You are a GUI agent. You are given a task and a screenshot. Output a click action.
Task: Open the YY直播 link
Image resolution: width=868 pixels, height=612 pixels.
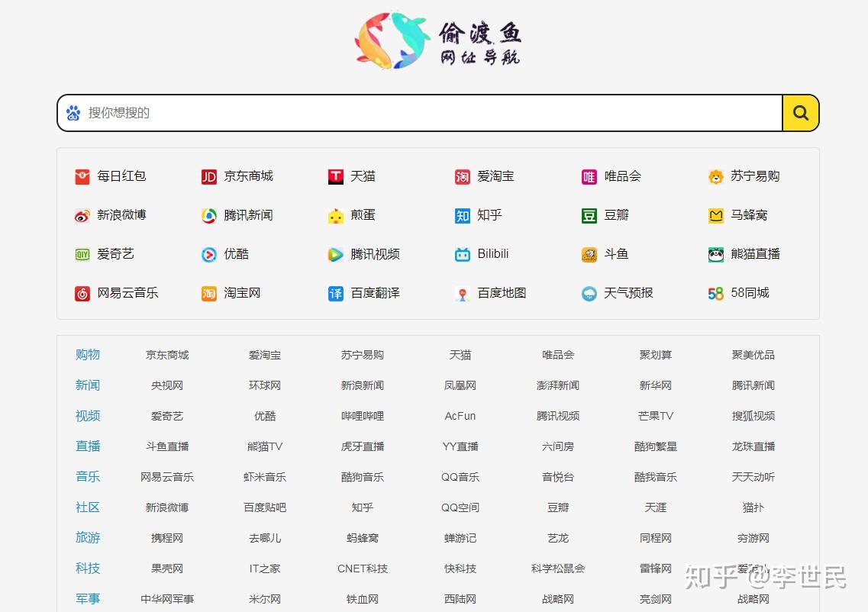coord(460,446)
